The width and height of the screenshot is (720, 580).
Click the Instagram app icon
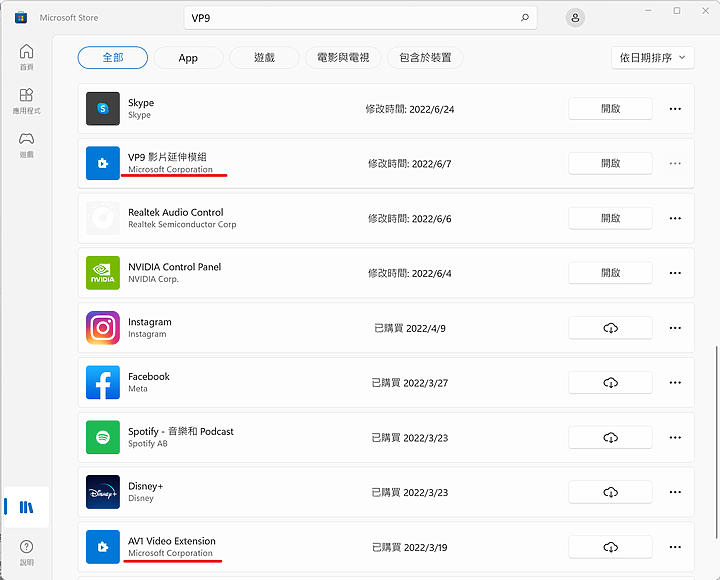[103, 328]
